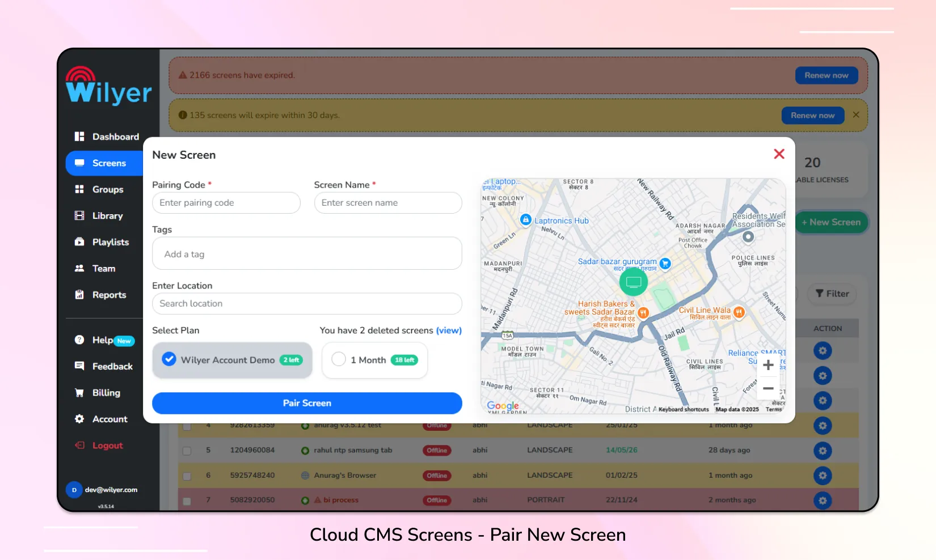Click Civil Line Wala map pin

tap(739, 312)
